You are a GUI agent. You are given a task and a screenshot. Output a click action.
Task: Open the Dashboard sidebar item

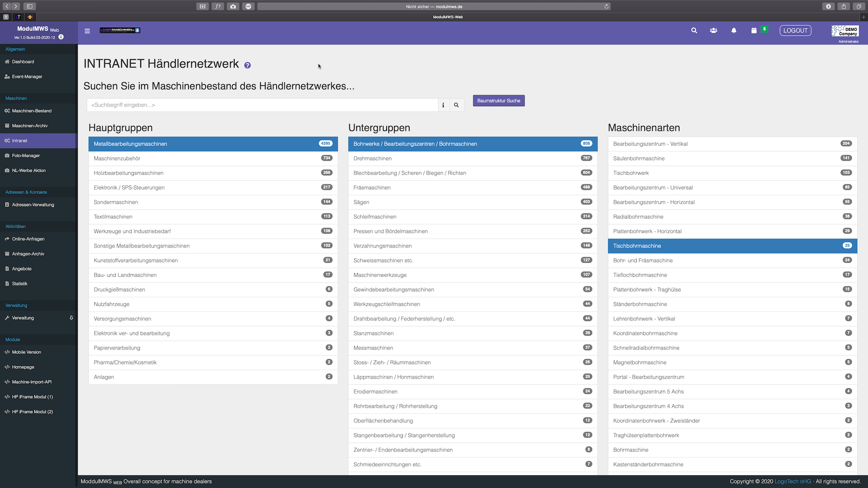[23, 62]
